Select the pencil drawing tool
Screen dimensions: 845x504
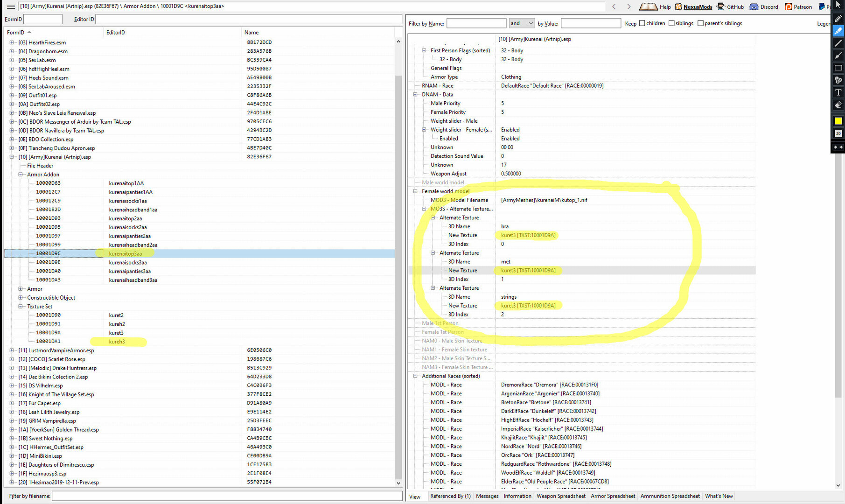click(x=838, y=19)
